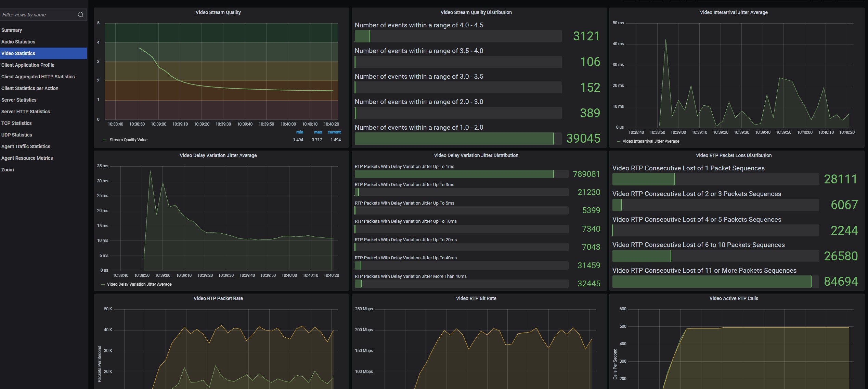Select Client Application Profile view
Image resolution: width=868 pixels, height=389 pixels.
(28, 65)
